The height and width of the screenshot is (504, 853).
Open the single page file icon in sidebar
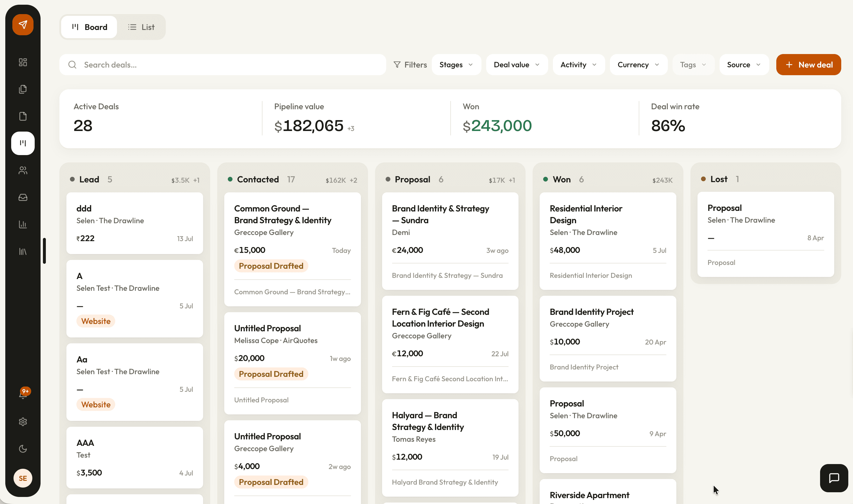23,116
